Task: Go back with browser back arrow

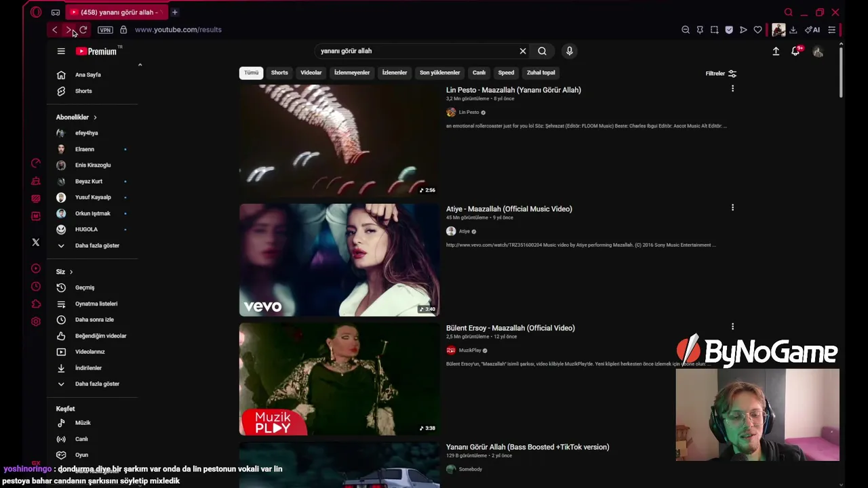Action: point(54,30)
